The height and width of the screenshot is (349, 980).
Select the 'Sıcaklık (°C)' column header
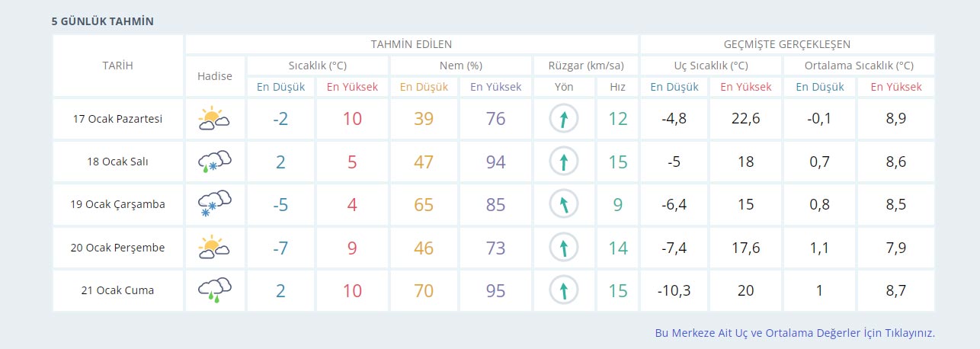318,66
